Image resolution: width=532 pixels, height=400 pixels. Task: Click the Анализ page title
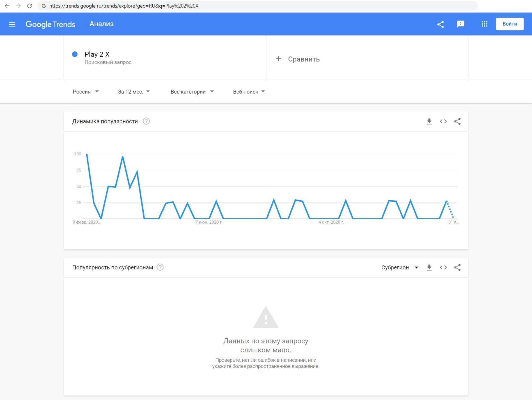(102, 24)
